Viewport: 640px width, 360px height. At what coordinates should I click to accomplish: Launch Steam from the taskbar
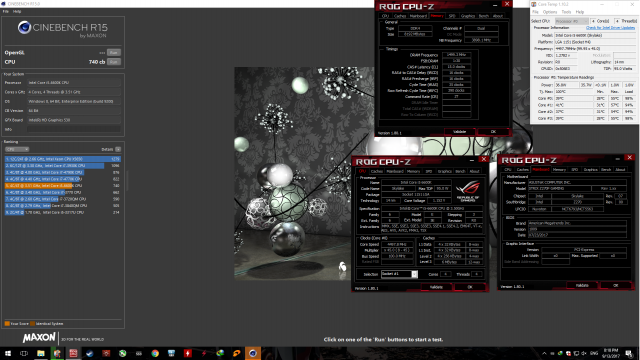point(89,353)
